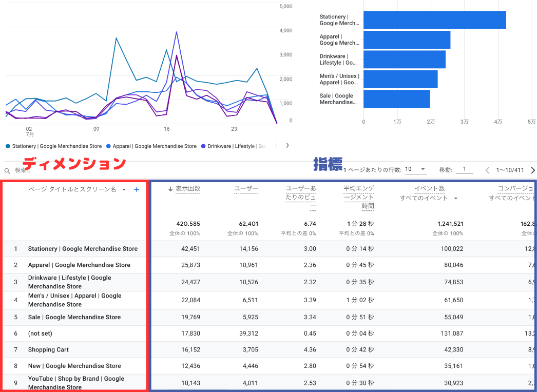Click the average engagement time 1 分 28 秒
Screen dimensions: 537x392
360,224
